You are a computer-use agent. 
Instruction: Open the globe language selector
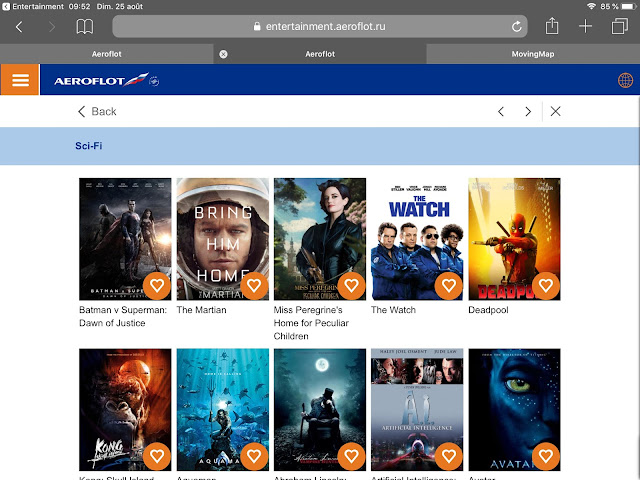625,80
